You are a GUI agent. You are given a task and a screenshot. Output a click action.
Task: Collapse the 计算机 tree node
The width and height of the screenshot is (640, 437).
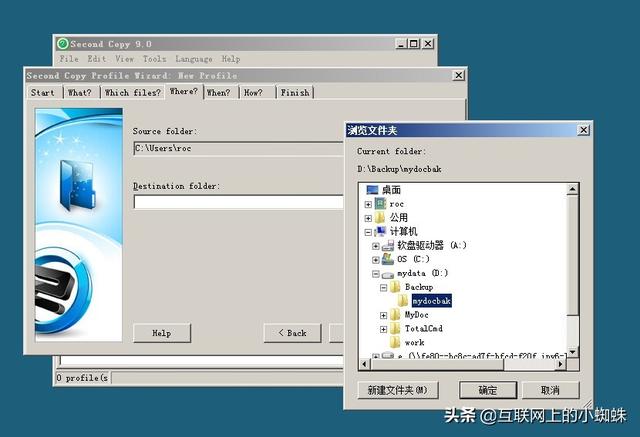[x=368, y=232]
